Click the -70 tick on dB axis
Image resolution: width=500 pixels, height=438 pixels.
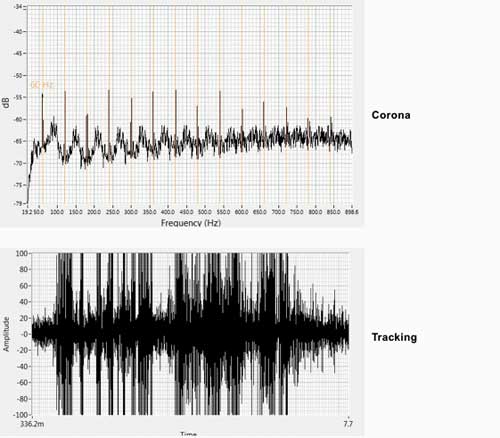[x=19, y=163]
